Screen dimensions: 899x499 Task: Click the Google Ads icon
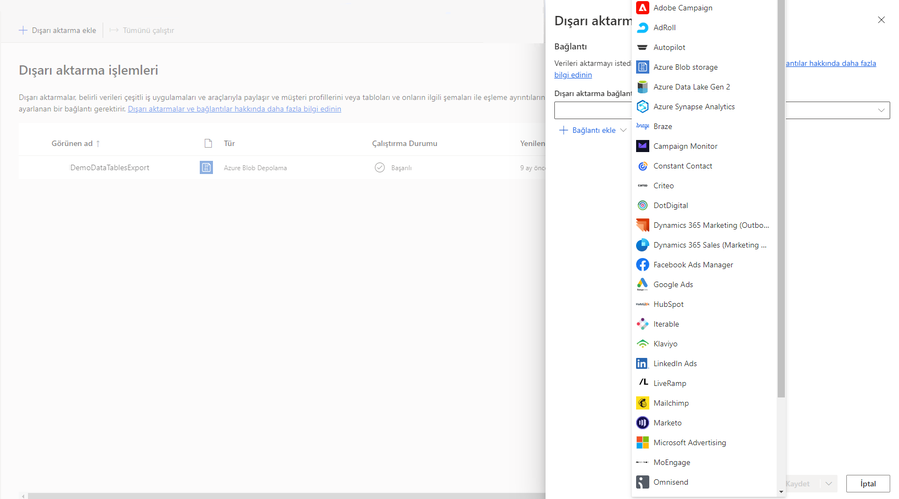[642, 284]
